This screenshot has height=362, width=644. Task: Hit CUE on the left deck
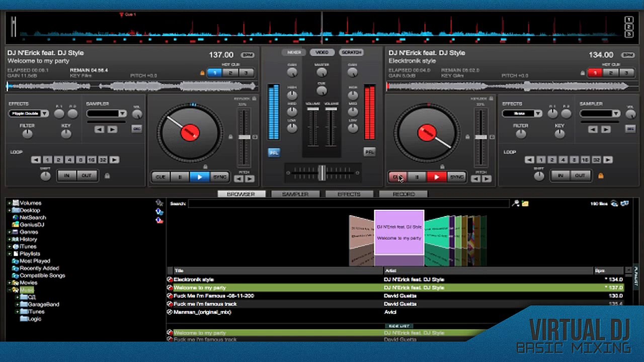pos(161,177)
